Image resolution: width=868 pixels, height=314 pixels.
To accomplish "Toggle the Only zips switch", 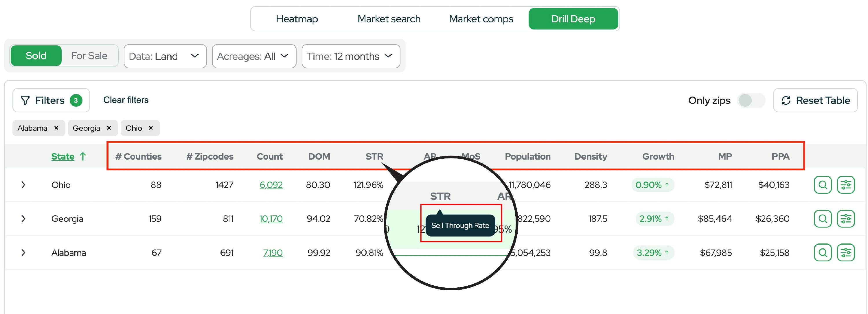I will coord(751,100).
